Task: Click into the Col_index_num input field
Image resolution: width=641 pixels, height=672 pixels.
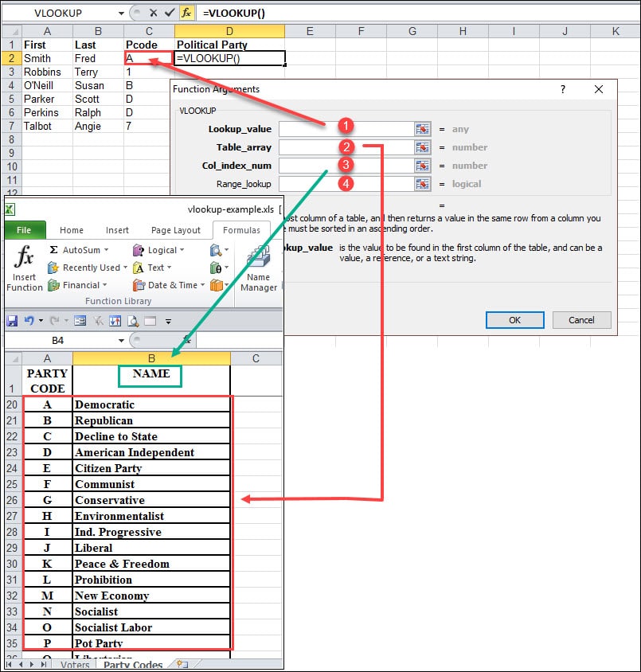Action: pos(344,166)
